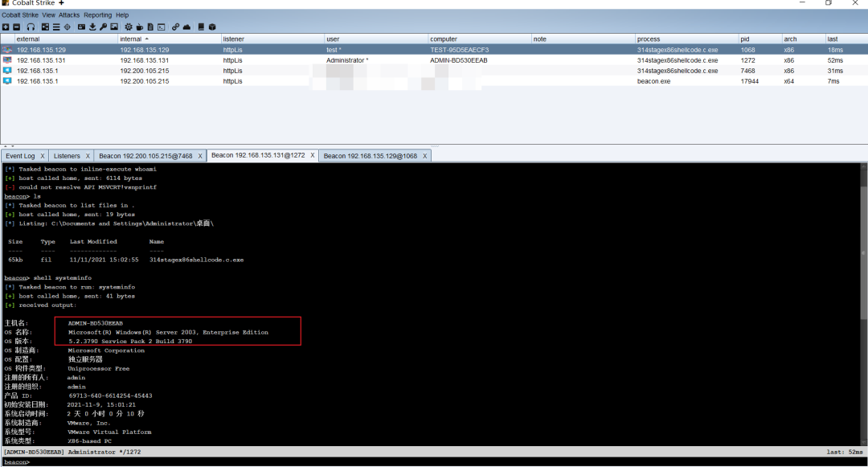This screenshot has height=467, width=868.
Task: Open the Keystrokes key icon
Action: tap(103, 27)
